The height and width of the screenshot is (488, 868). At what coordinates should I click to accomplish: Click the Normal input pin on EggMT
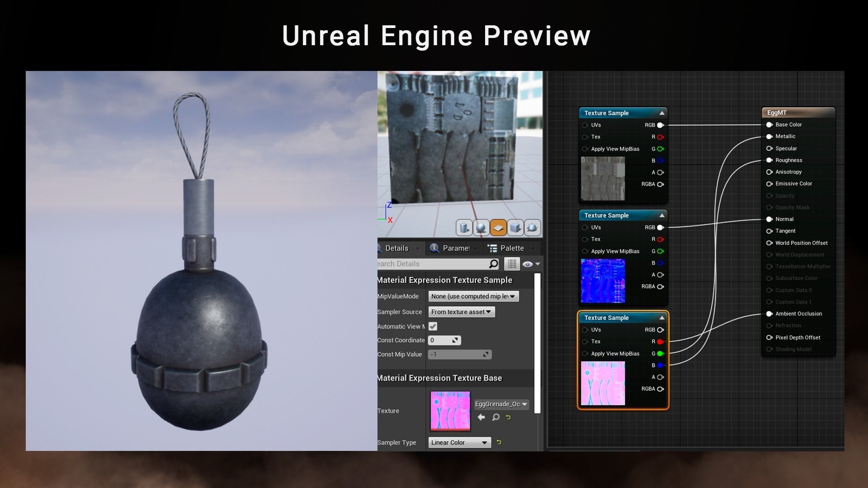pyautogui.click(x=769, y=219)
